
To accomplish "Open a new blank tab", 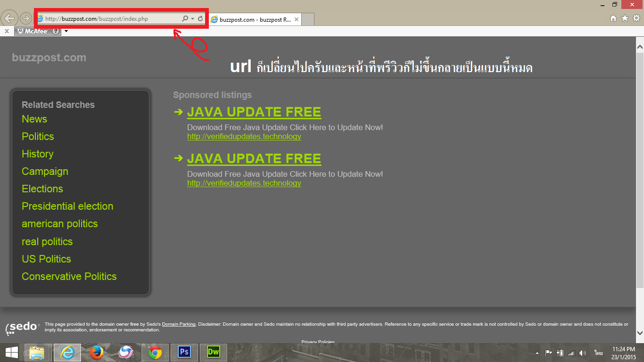I will (x=308, y=20).
